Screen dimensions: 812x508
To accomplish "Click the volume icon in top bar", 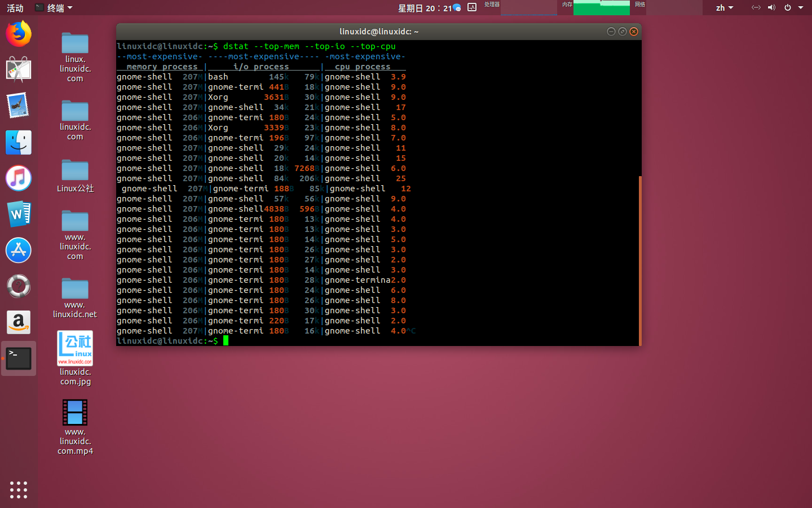I will pyautogui.click(x=771, y=7).
